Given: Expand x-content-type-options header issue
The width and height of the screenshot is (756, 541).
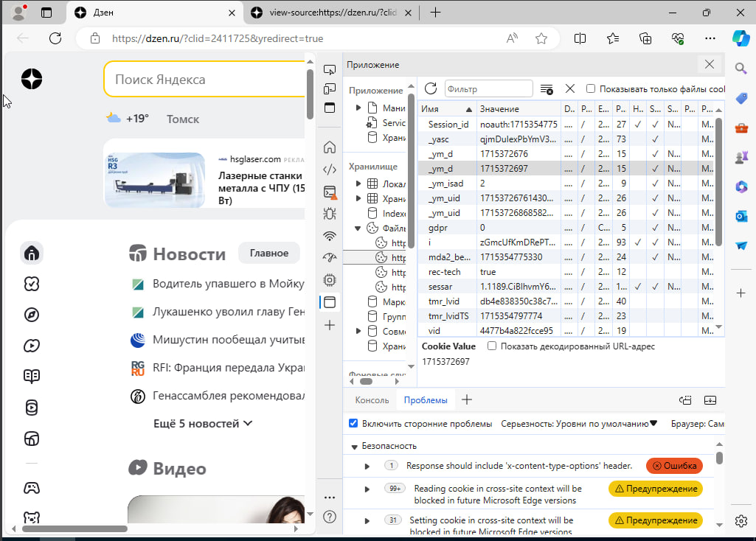Looking at the screenshot, I should [x=367, y=467].
